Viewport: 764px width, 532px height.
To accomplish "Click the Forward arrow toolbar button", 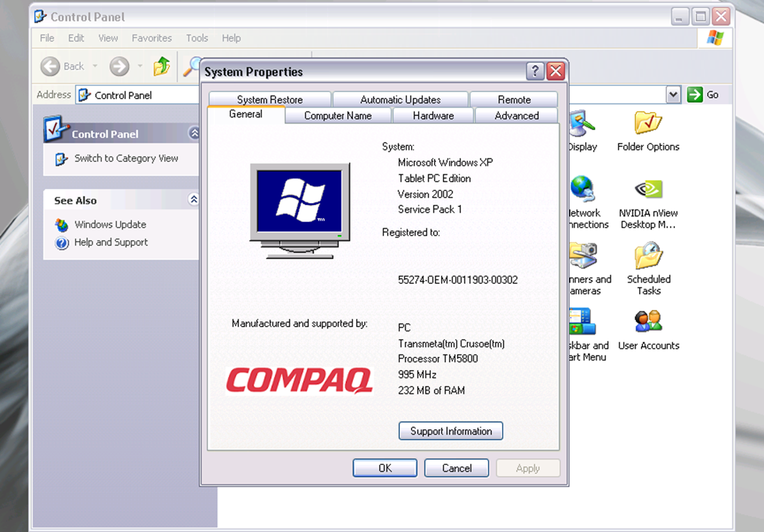I will (x=119, y=66).
